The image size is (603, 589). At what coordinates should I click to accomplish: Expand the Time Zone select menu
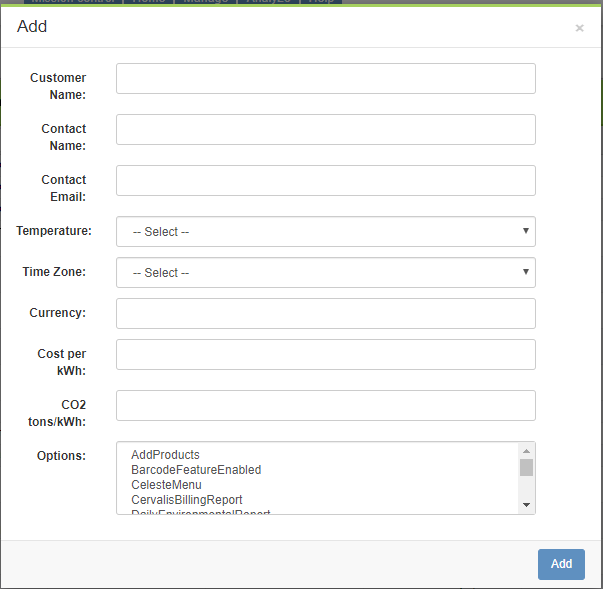pyautogui.click(x=325, y=273)
